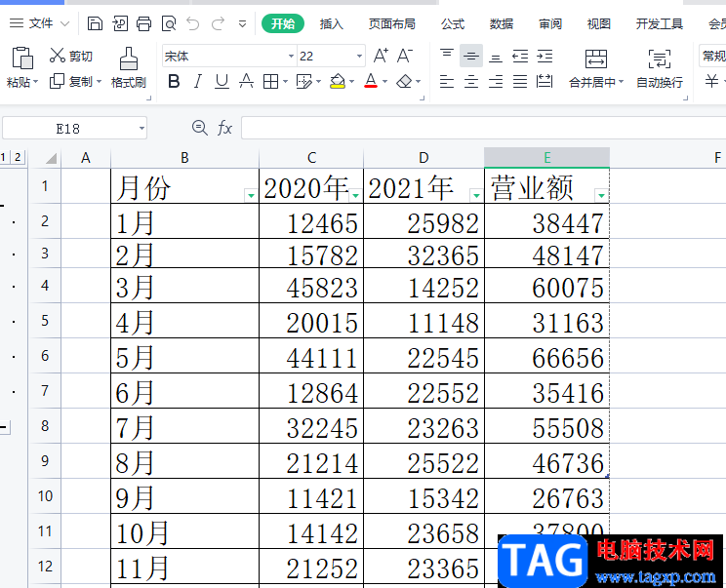The height and width of the screenshot is (588, 726).
Task: Click the eraser clear formatting icon
Action: 404,82
